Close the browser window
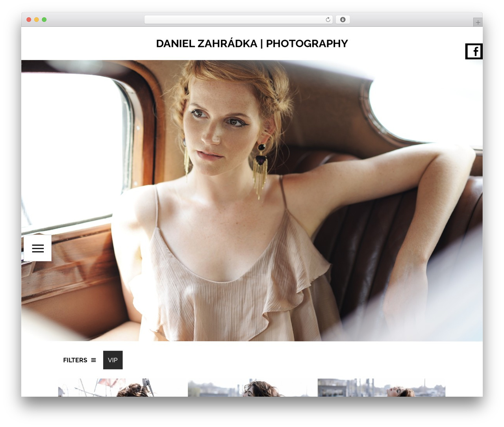Image resolution: width=504 pixels, height=427 pixels. click(29, 20)
